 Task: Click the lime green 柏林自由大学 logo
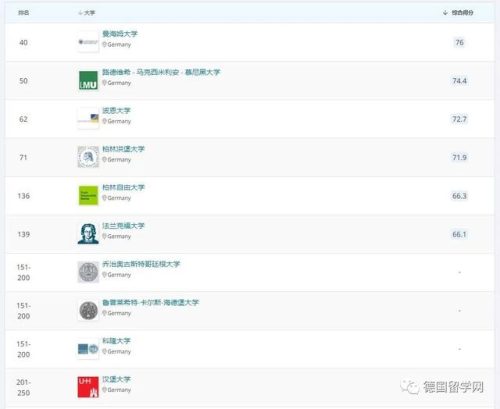[88, 195]
